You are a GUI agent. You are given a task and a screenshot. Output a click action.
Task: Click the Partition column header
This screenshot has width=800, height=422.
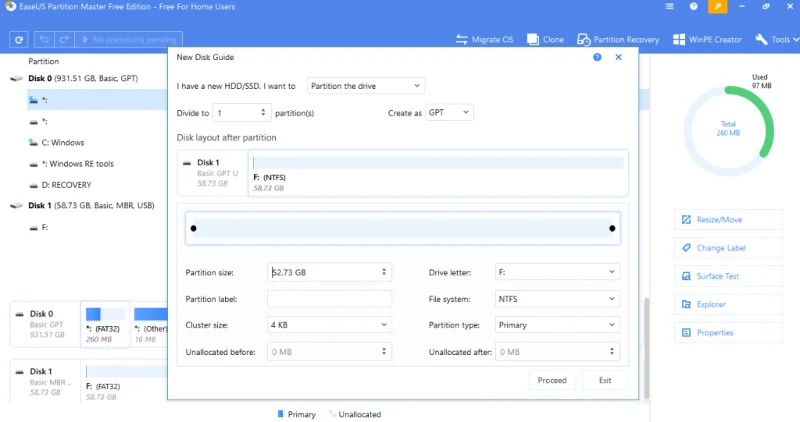point(43,61)
